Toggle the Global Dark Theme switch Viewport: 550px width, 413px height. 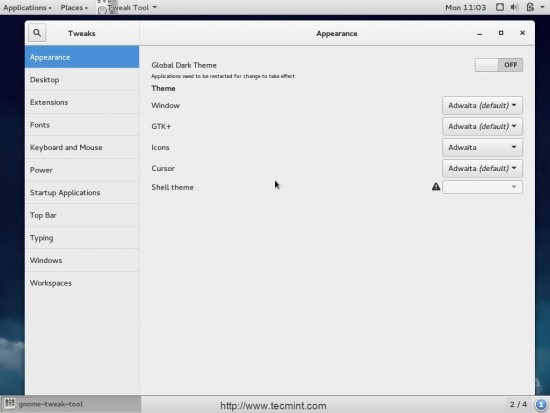pyautogui.click(x=499, y=65)
